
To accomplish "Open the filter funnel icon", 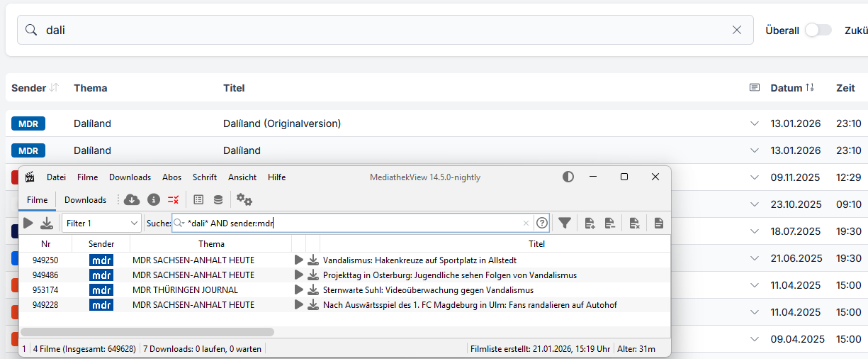I will point(565,223).
